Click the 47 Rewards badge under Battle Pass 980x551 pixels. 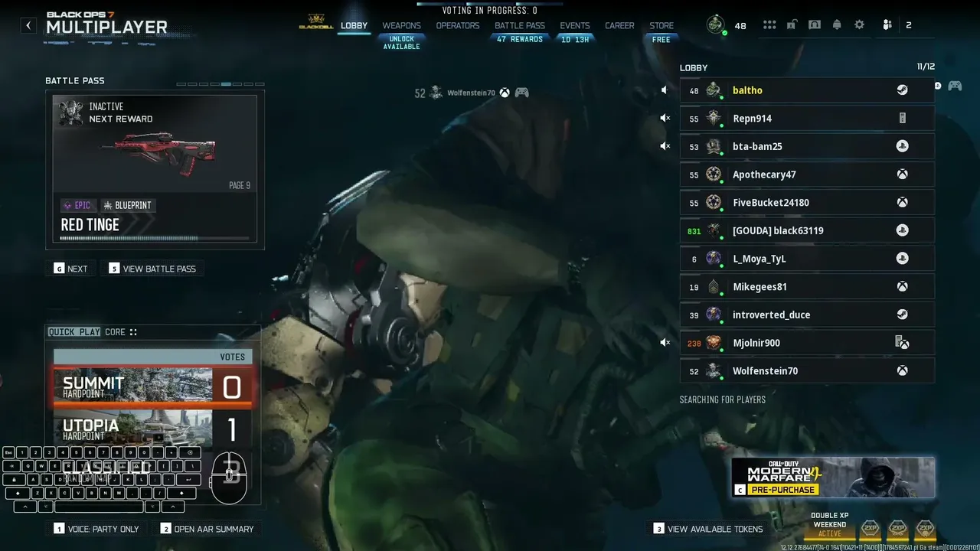(x=520, y=40)
